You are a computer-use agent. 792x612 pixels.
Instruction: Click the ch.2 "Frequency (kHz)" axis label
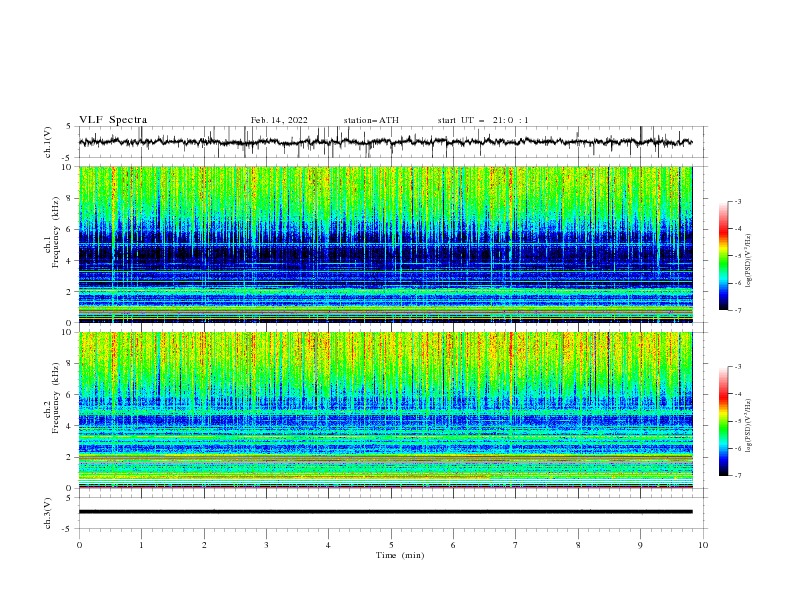[x=55, y=398]
